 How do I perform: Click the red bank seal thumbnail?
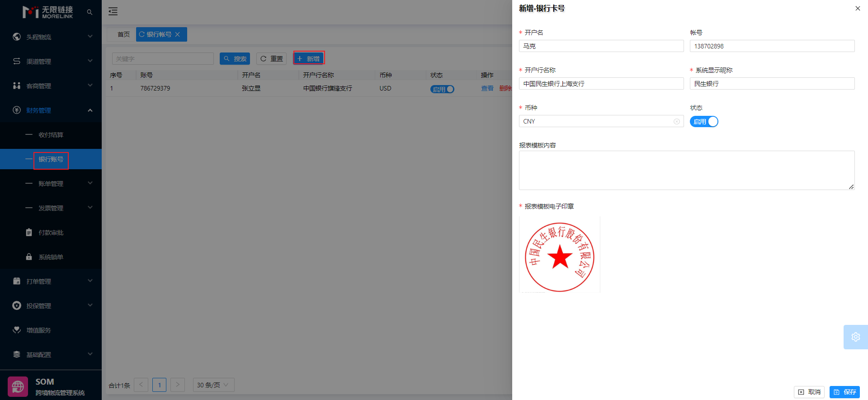(x=560, y=255)
